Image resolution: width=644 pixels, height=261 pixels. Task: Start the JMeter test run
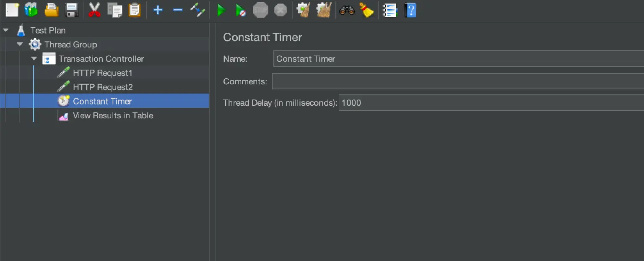click(221, 10)
